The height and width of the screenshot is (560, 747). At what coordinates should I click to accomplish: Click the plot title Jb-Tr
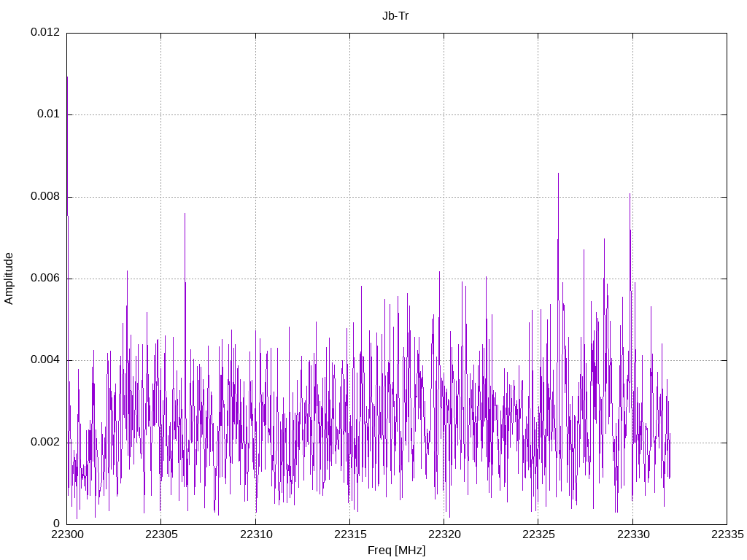[x=395, y=16]
